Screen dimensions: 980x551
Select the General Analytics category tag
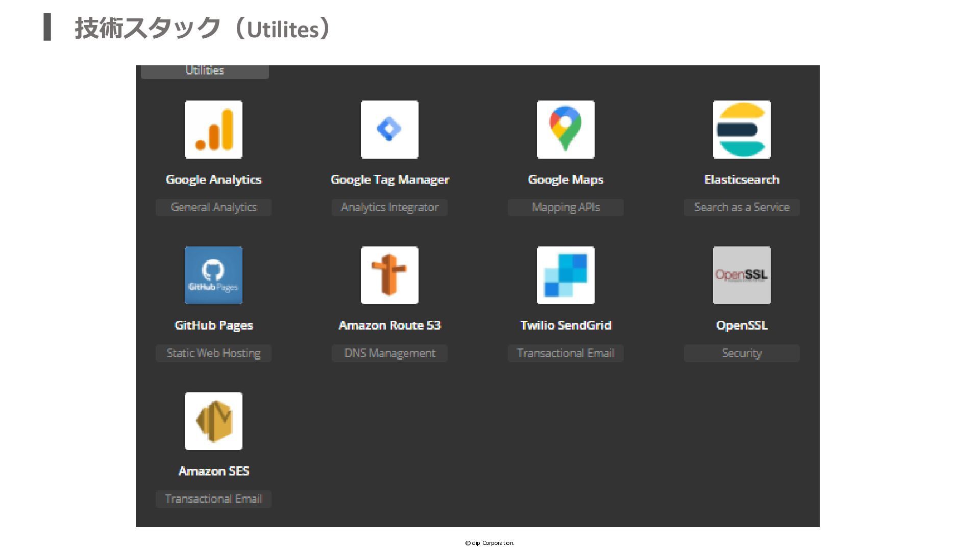tap(213, 208)
